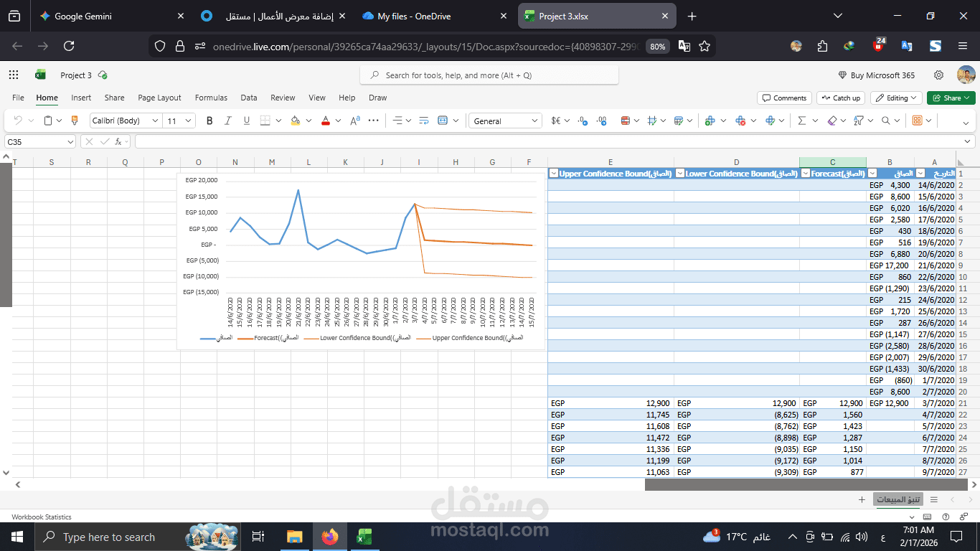The width and height of the screenshot is (980, 551).
Task: Open Firefox from the Windows taskbar
Action: (x=329, y=537)
